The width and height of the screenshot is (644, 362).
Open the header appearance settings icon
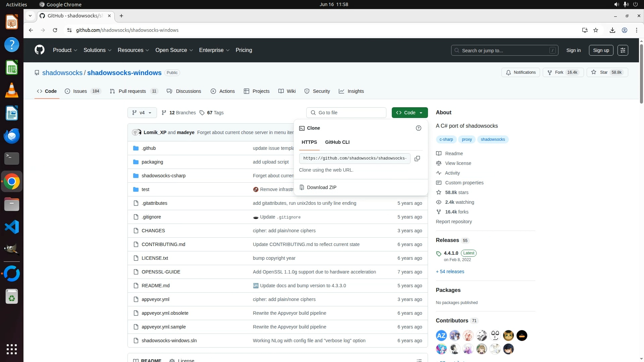tap(623, 50)
